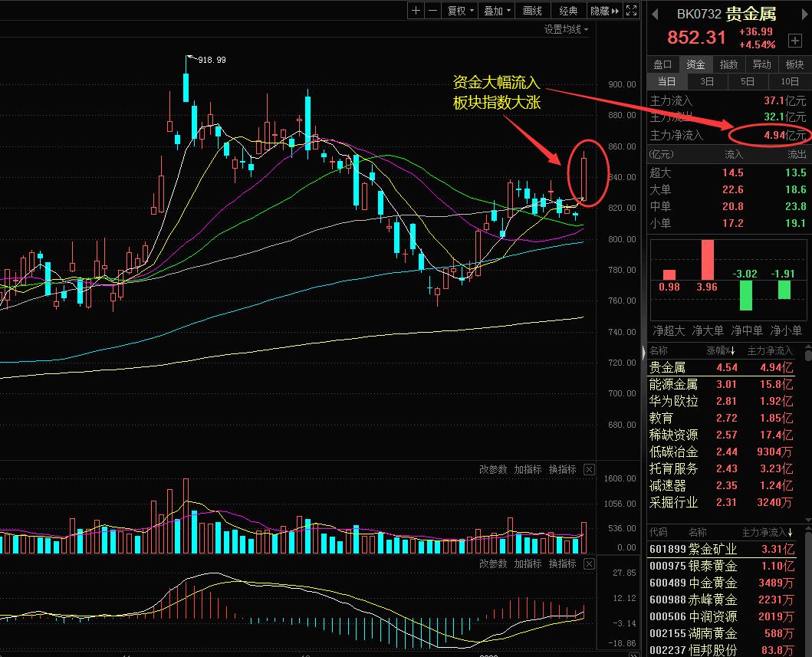This screenshot has width=812, height=657.
Task: Select 5日 period tab
Action: (748, 81)
